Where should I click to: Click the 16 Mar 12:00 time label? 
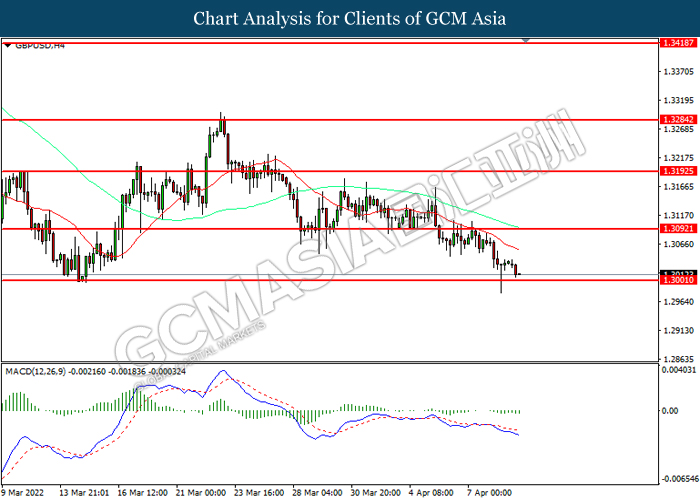coord(142,493)
